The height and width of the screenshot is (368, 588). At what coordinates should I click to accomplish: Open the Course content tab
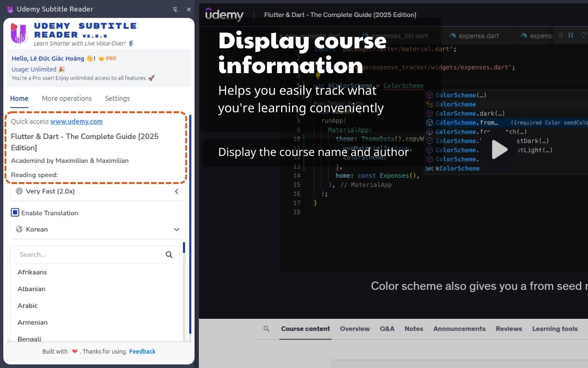coord(305,328)
